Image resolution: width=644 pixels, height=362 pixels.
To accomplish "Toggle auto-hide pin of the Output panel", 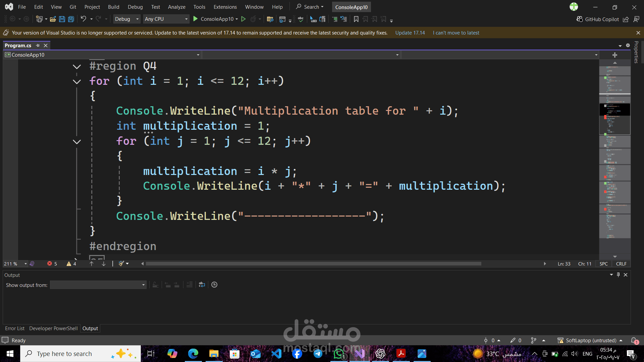I will [x=619, y=275].
